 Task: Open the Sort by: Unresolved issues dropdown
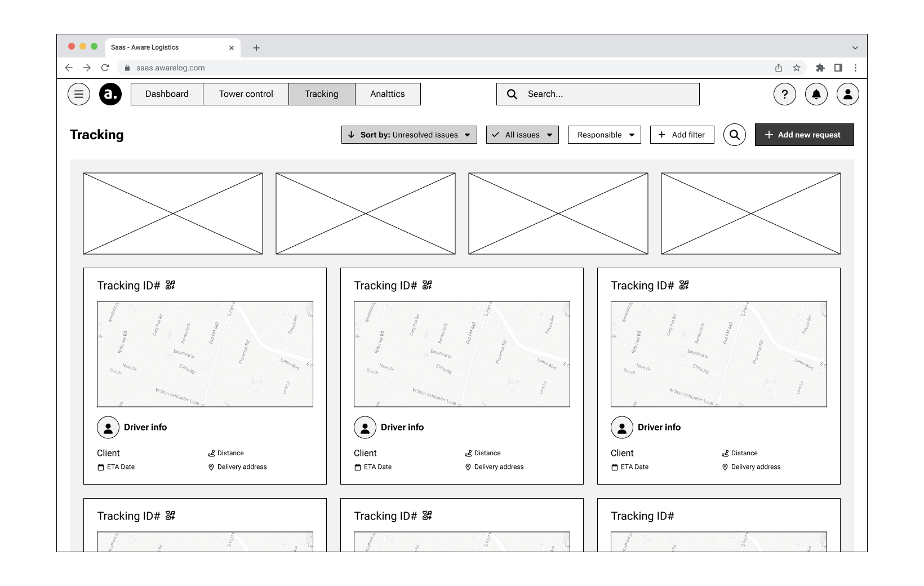pyautogui.click(x=409, y=135)
